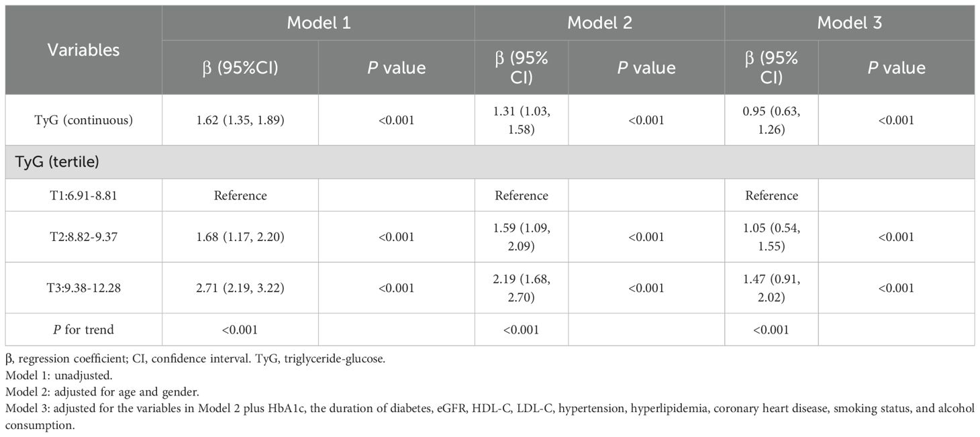Click the P for trend row label
Image resolution: width=980 pixels, height=437 pixels.
(83, 330)
